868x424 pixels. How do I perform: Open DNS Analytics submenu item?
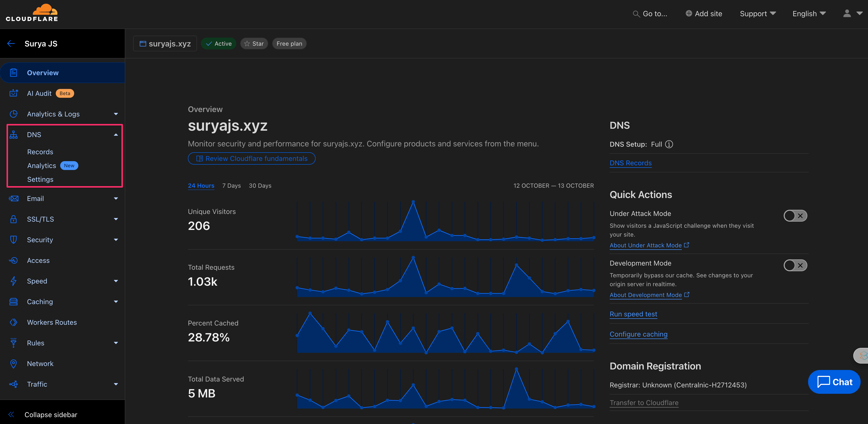(42, 166)
